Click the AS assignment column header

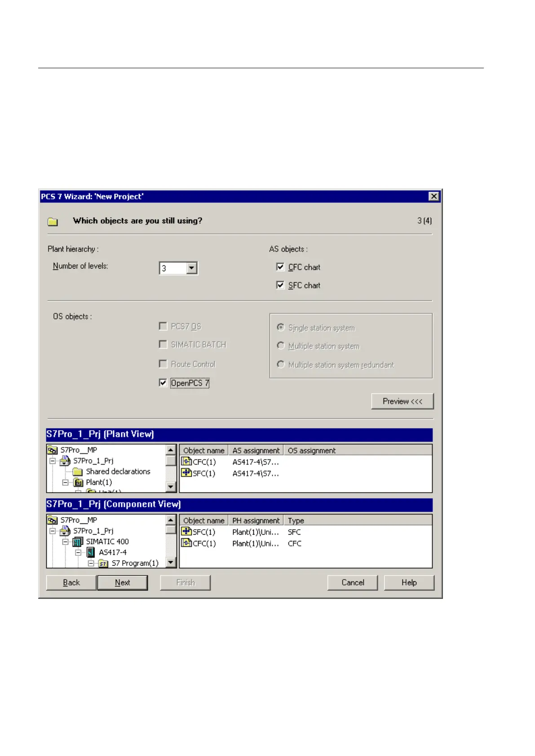(256, 450)
